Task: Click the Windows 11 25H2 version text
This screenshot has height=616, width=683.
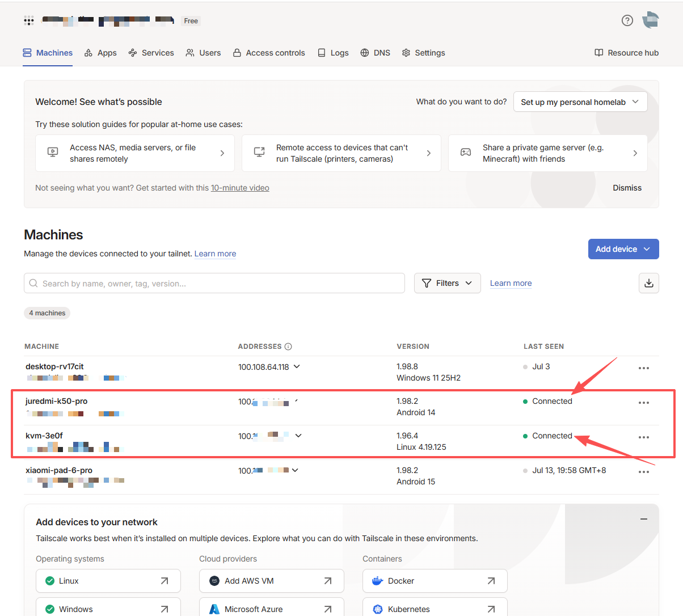Action: [428, 378]
